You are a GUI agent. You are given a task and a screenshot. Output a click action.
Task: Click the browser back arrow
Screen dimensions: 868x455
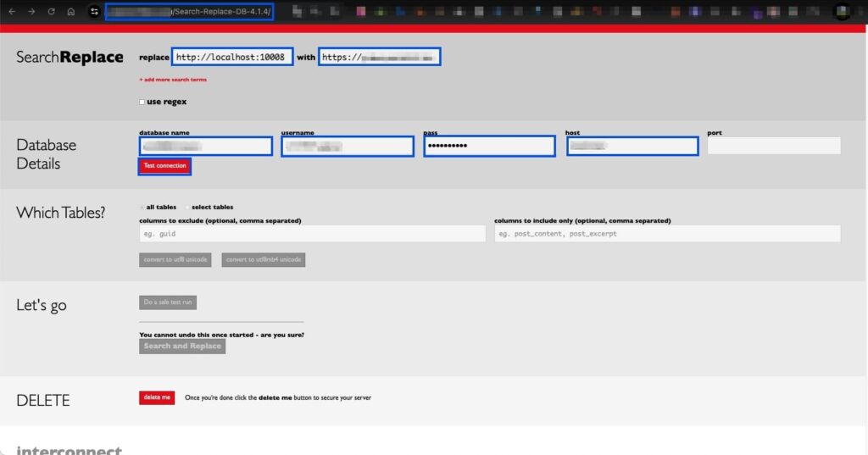click(12, 11)
